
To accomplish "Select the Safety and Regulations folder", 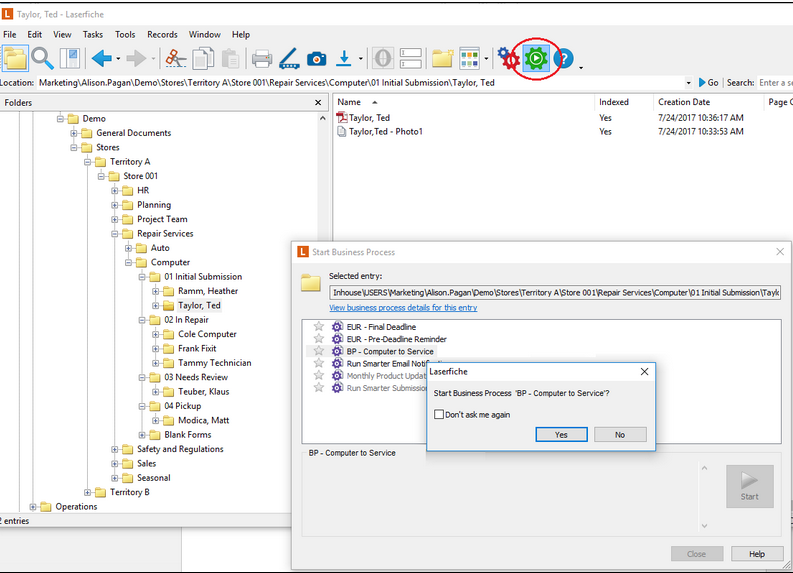I will 180,449.
